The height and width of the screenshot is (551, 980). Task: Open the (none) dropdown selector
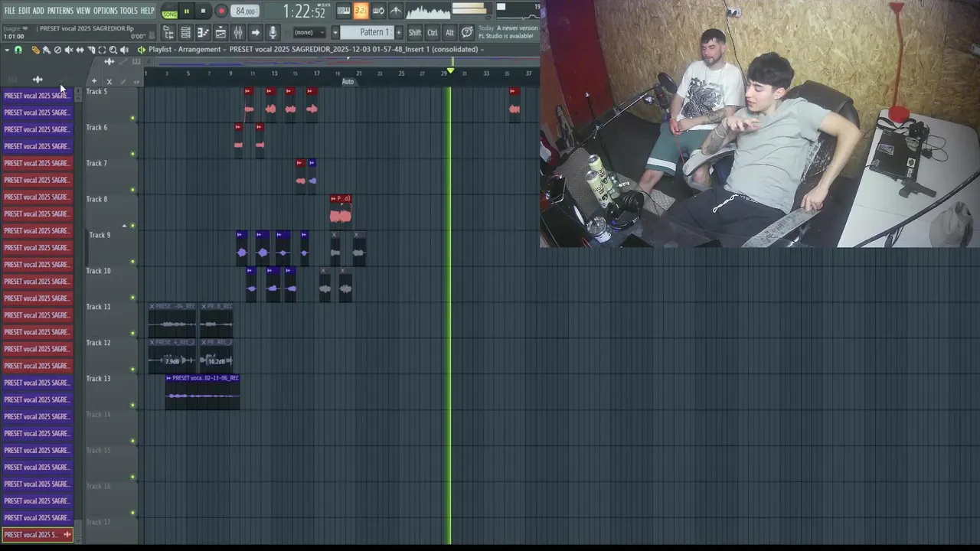tap(309, 32)
